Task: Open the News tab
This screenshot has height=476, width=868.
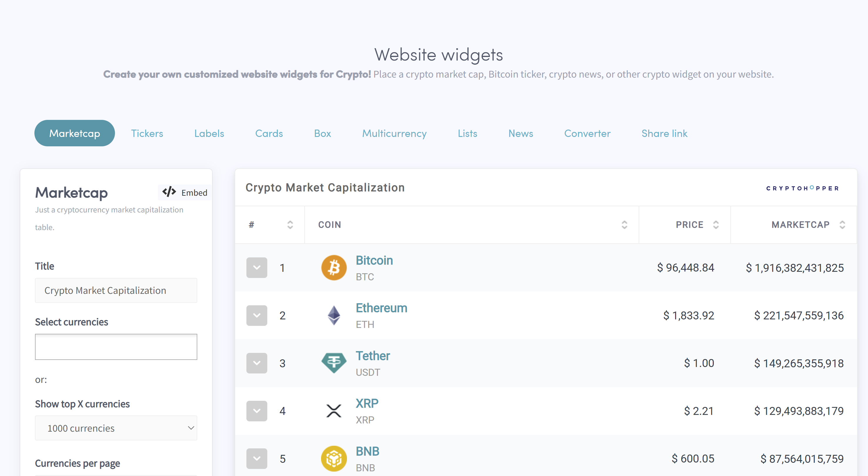Action: click(x=521, y=133)
